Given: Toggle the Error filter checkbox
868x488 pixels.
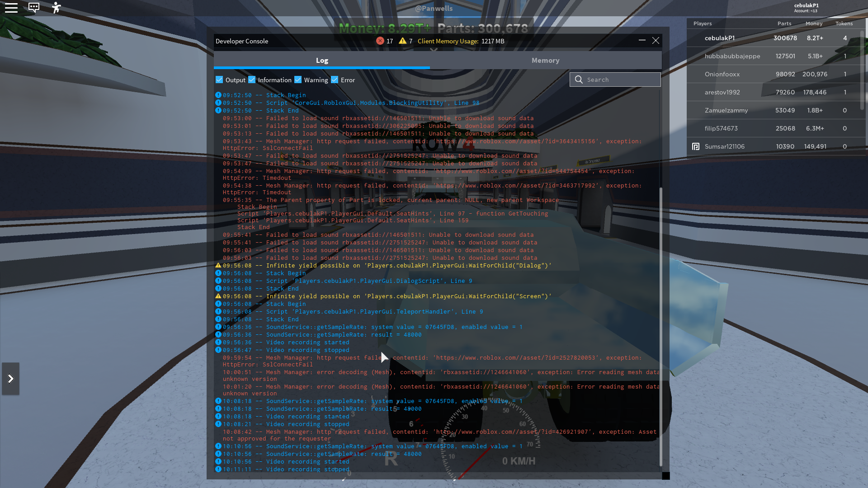Looking at the screenshot, I should click(335, 80).
